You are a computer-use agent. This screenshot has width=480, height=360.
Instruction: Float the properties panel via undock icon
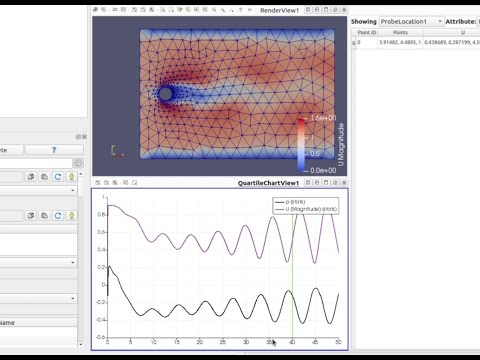[78, 137]
